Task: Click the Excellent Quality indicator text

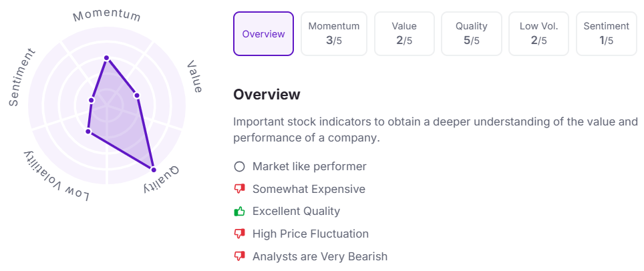Action: tap(296, 212)
